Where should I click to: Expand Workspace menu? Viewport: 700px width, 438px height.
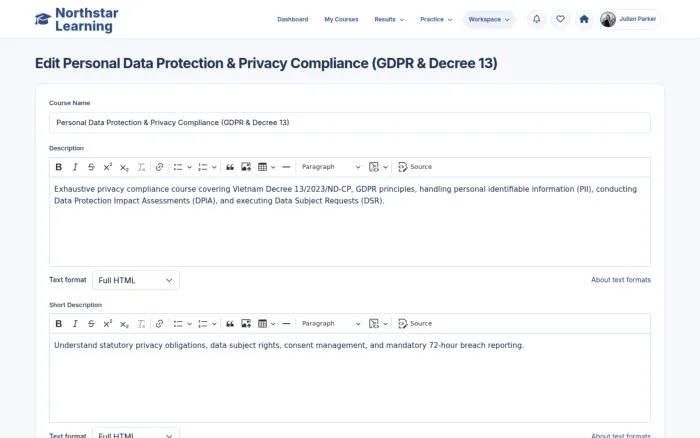coord(489,19)
